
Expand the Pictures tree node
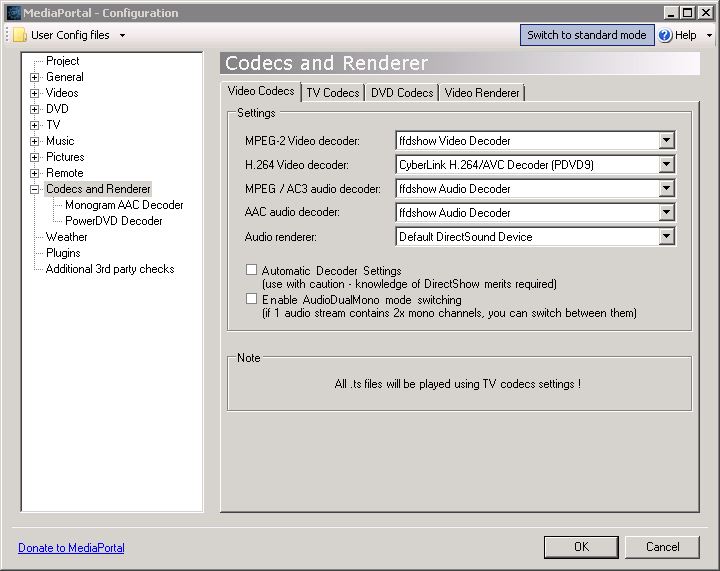point(34,157)
